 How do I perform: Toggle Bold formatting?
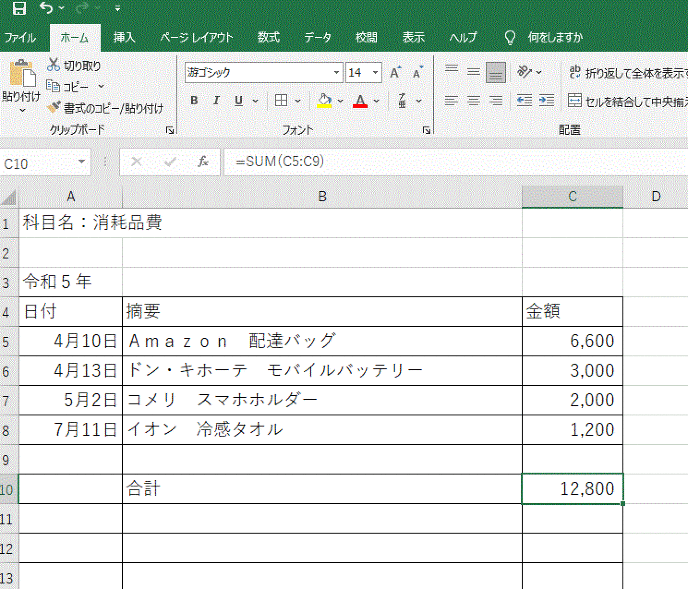[x=194, y=101]
